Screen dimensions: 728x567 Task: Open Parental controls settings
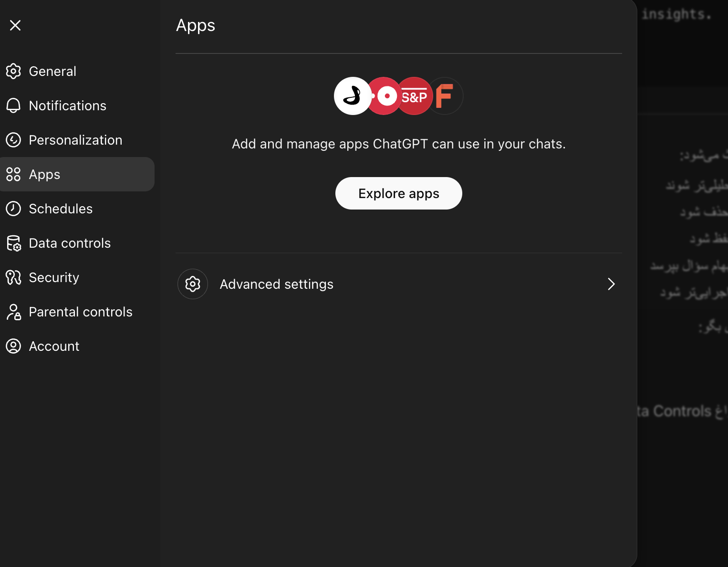tap(81, 312)
